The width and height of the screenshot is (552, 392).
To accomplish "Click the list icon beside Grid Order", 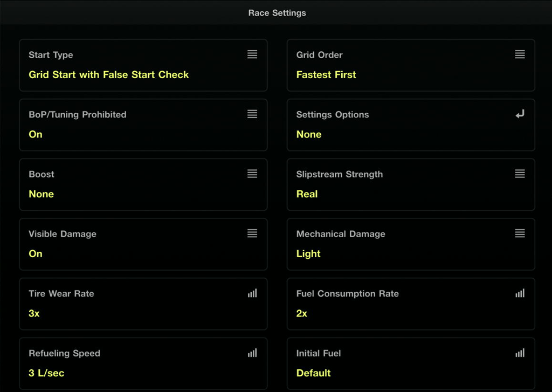I will coord(520,54).
